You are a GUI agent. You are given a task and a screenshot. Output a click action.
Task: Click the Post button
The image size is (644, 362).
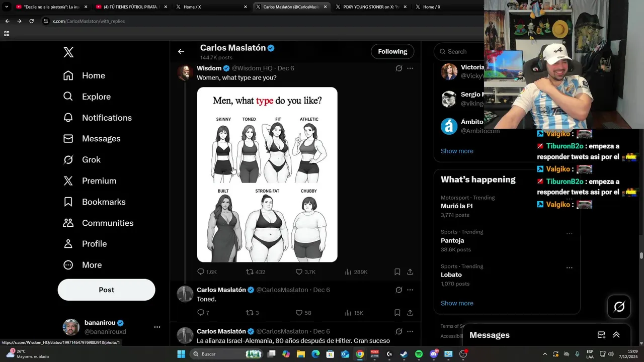pyautogui.click(x=106, y=290)
